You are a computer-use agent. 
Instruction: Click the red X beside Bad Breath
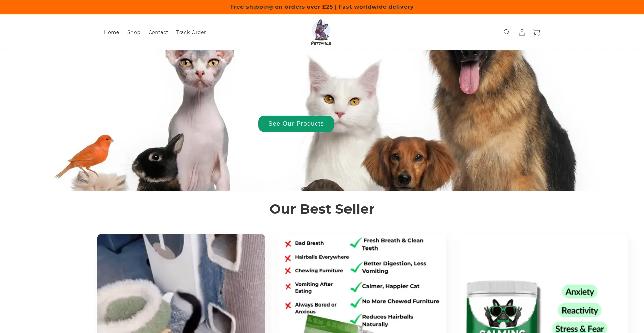(x=288, y=244)
